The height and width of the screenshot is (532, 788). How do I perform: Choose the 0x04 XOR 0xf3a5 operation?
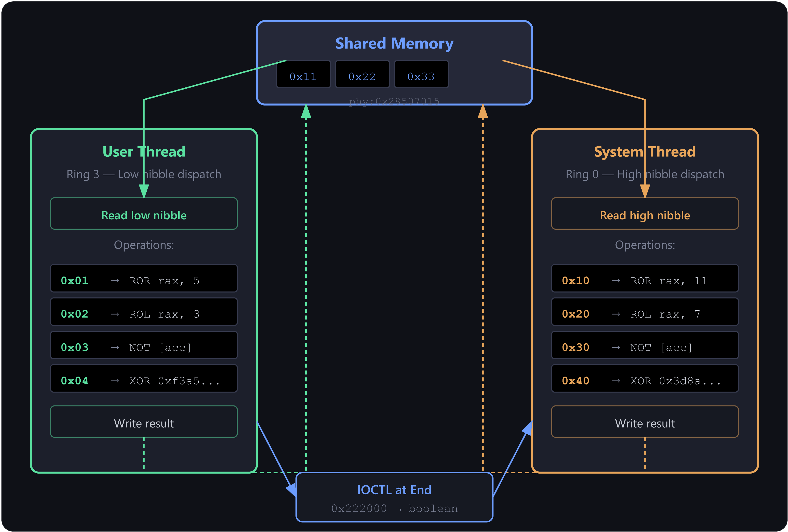tap(144, 378)
